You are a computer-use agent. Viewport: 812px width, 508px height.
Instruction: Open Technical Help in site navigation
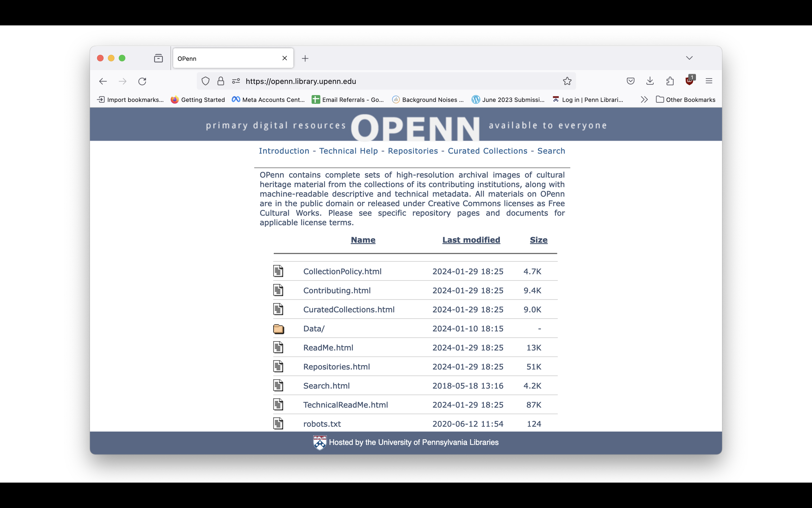(348, 151)
